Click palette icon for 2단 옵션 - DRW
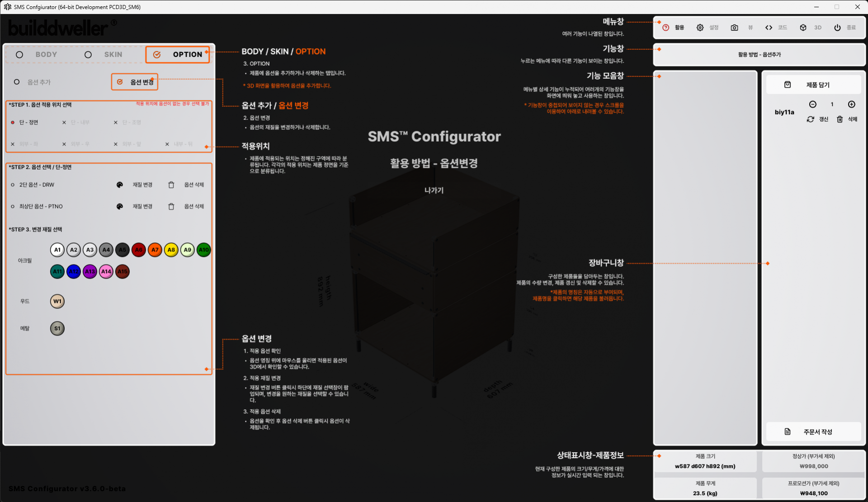This screenshot has width=868, height=502. (119, 185)
